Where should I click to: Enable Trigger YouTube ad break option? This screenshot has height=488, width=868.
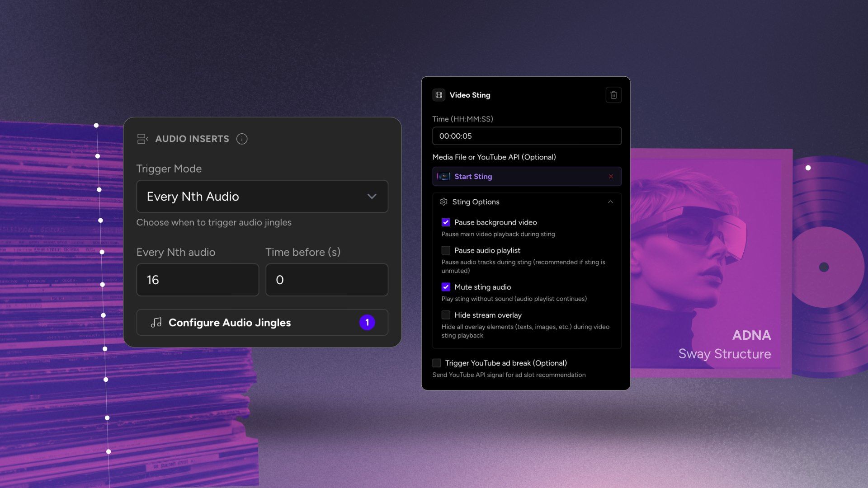tap(436, 363)
